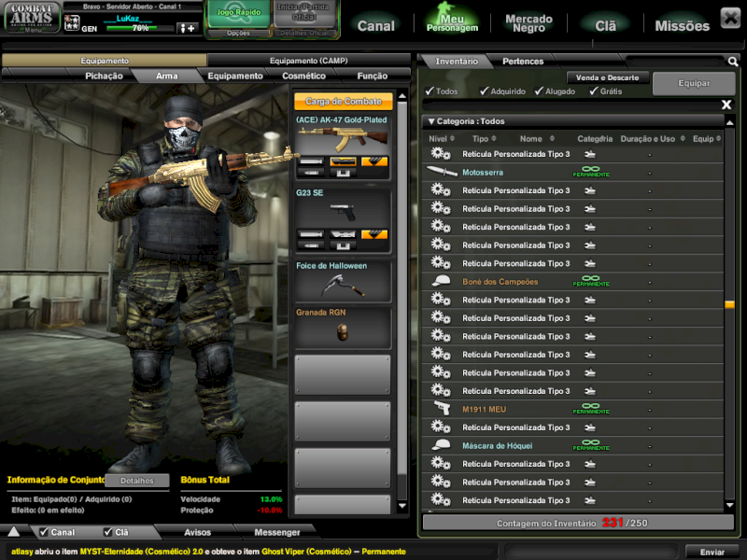Sort inventory by Tipo column
This screenshot has width=747, height=560.
tap(484, 138)
